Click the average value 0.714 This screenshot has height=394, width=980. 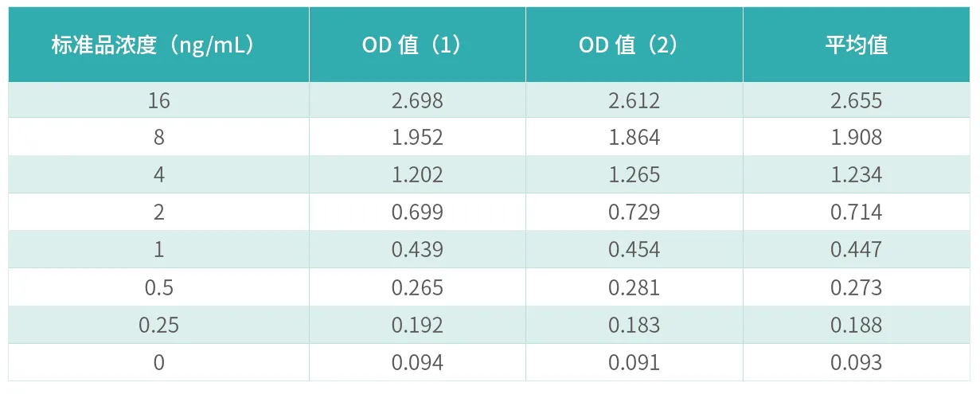point(857,213)
